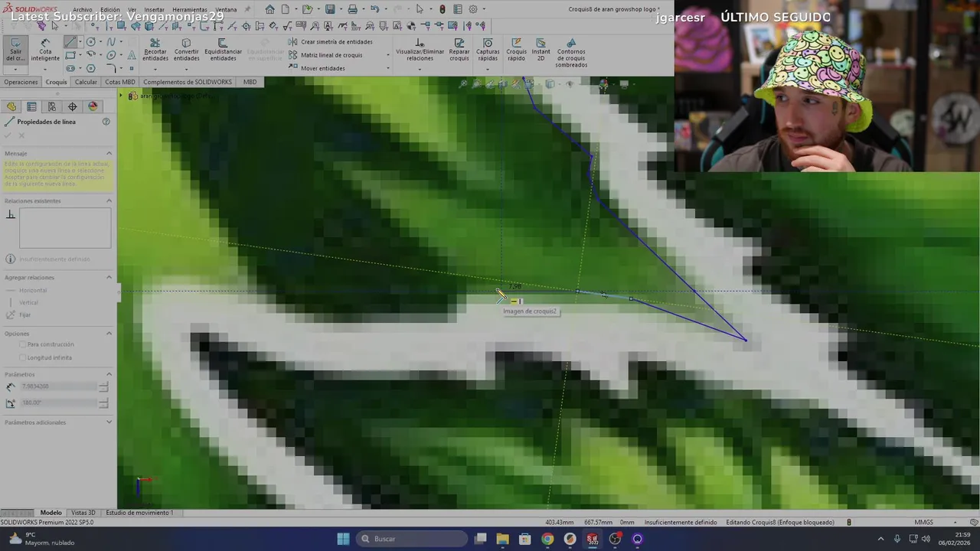Collapse the Mensaje section
980x551 pixels.
pyautogui.click(x=109, y=154)
